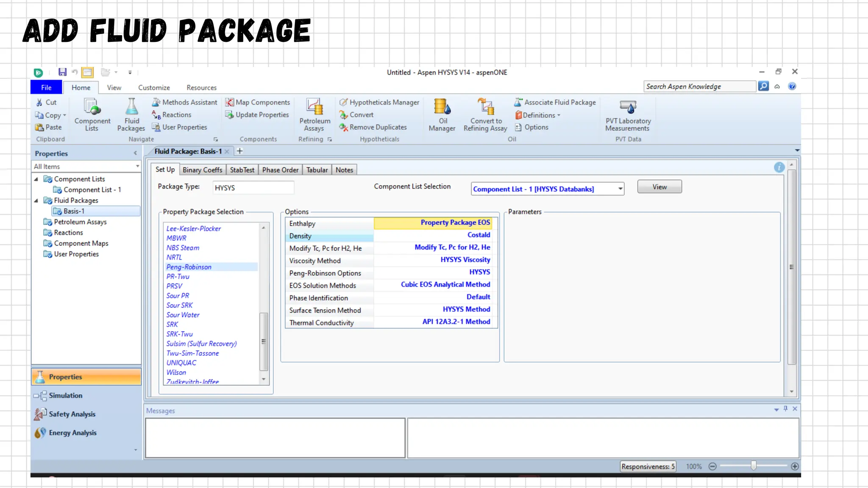
Task: Switch to the View ribbon tab
Action: point(114,87)
